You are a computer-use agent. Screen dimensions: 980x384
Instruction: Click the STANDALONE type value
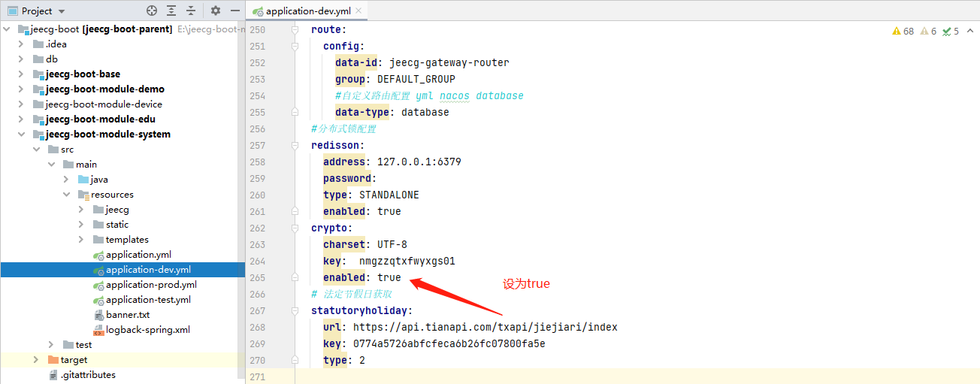[x=389, y=195]
